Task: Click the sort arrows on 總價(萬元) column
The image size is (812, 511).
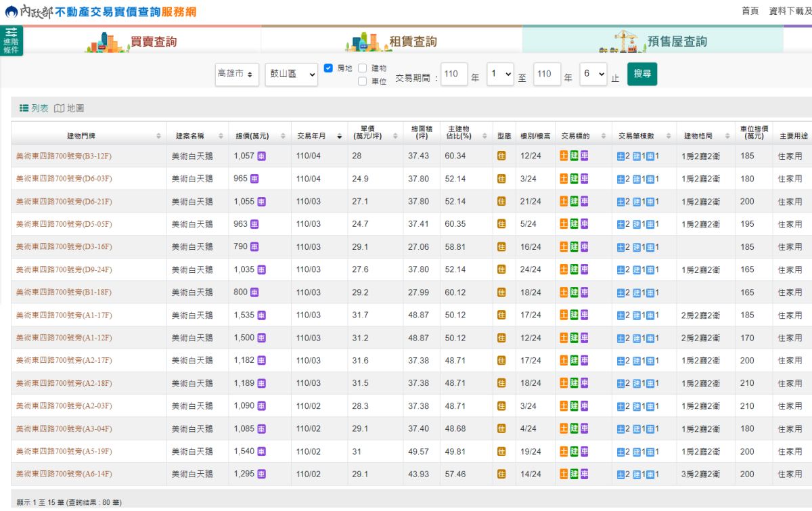Action: click(284, 135)
